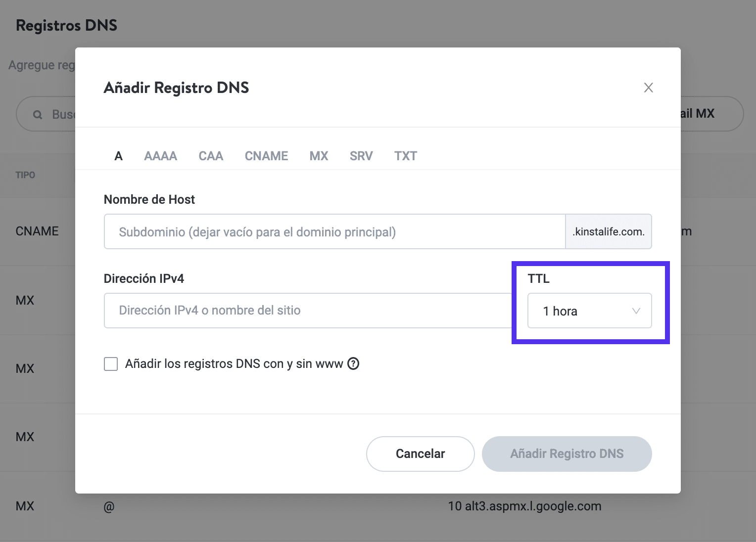756x542 pixels.
Task: Click the search magnifier icon
Action: point(37,115)
